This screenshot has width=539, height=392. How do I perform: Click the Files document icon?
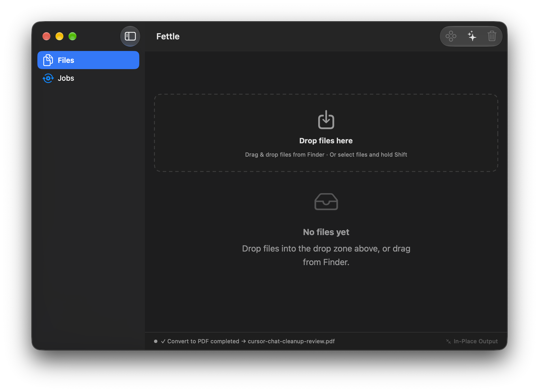[48, 60]
